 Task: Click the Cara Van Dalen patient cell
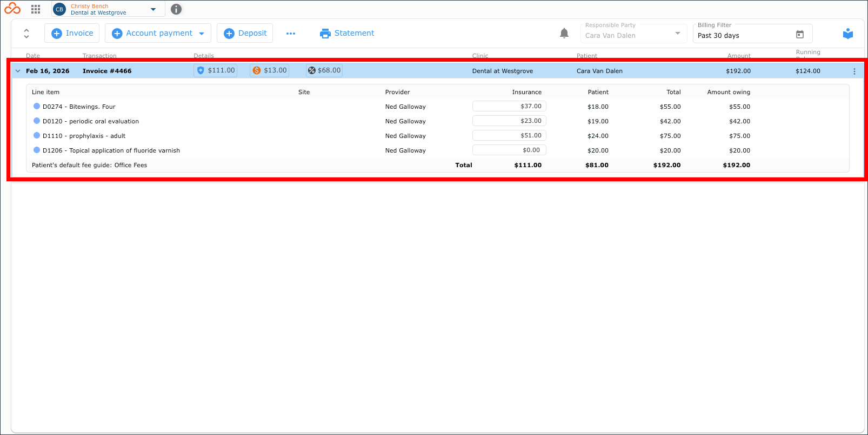pos(599,71)
